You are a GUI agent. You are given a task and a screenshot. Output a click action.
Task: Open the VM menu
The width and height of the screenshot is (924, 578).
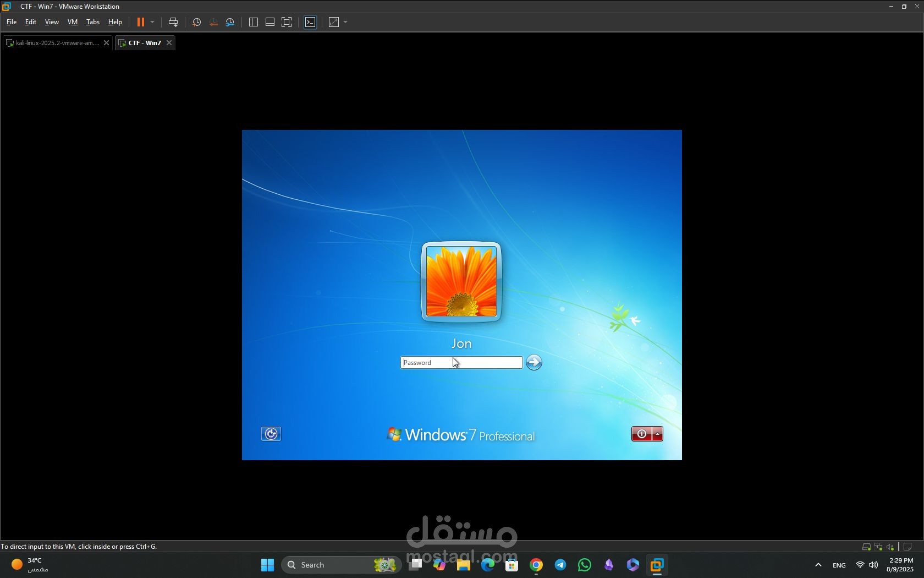[73, 22]
